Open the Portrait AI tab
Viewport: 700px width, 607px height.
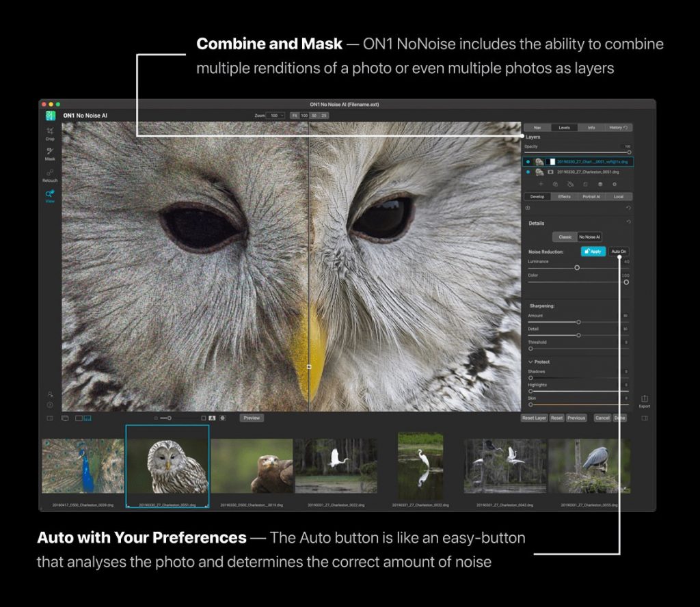pos(591,197)
